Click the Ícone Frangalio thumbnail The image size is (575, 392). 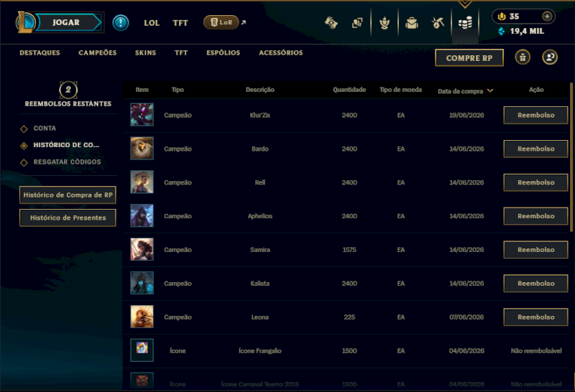(142, 350)
